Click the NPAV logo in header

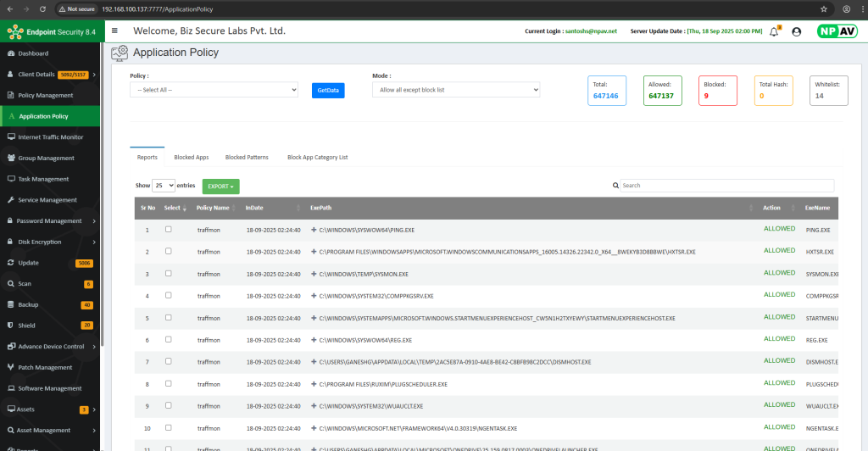coord(837,31)
